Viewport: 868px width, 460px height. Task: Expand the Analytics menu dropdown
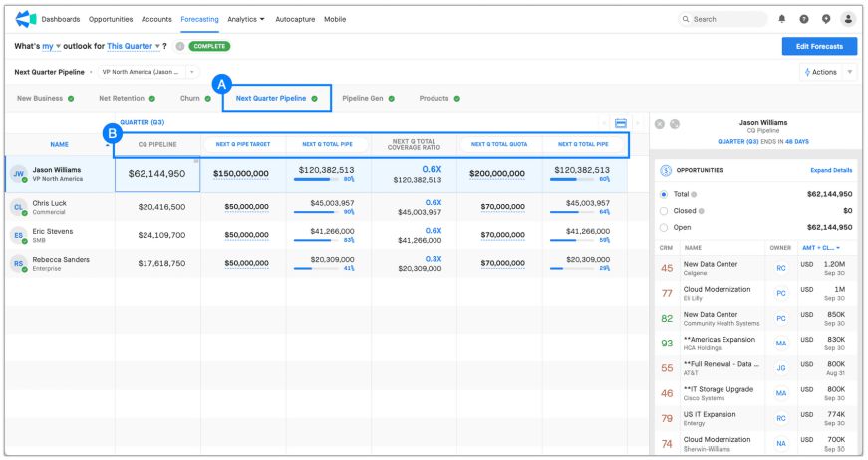tap(246, 19)
